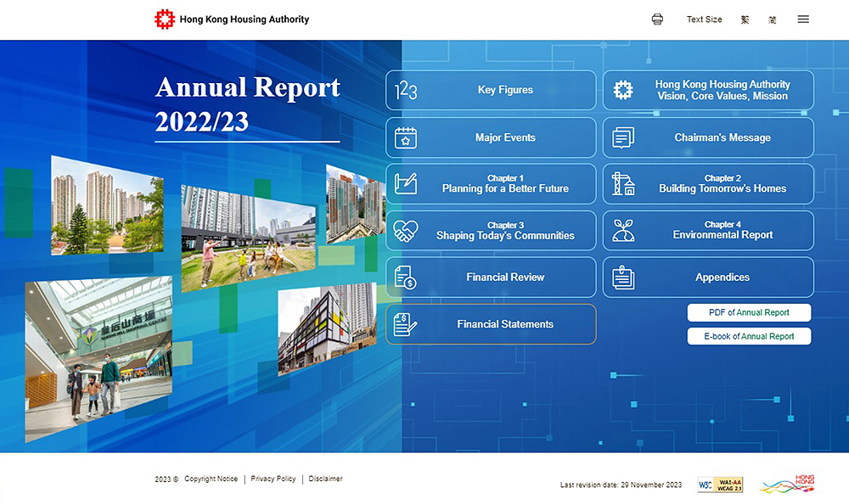Click the dollar document icon beside Financial Review

coord(406,277)
